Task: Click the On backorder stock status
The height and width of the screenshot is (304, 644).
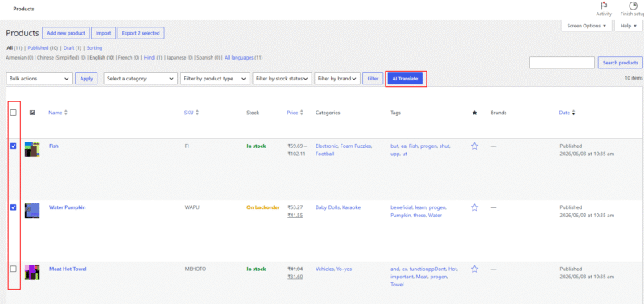Action: coord(263,207)
